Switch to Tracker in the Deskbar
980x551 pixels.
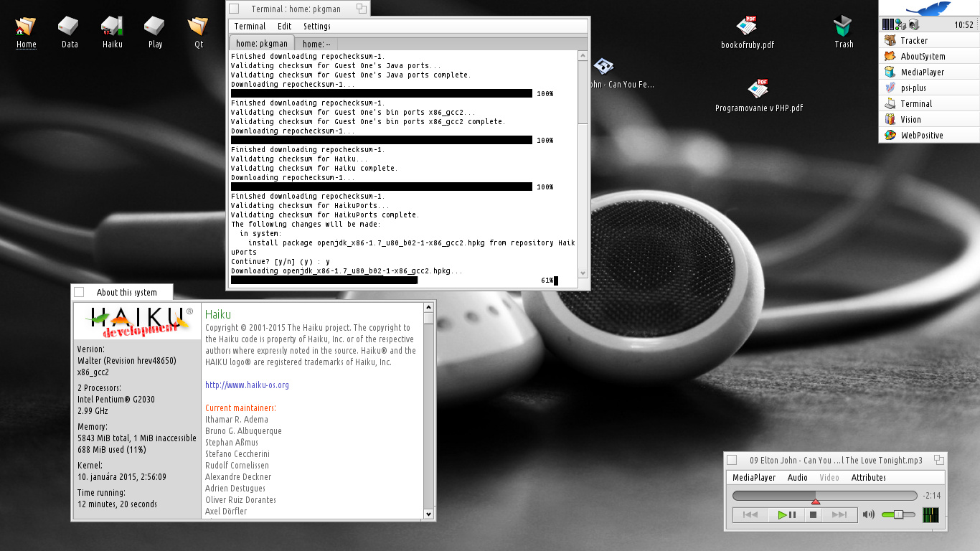click(928, 40)
